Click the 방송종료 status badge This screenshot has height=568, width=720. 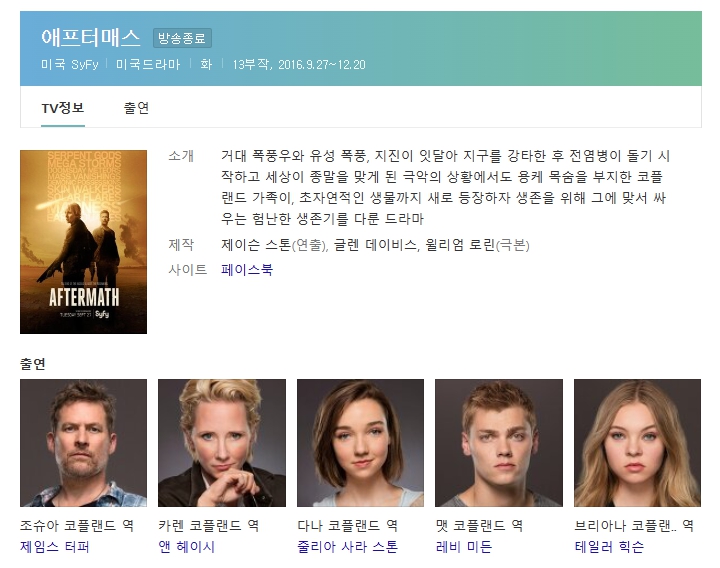182,38
